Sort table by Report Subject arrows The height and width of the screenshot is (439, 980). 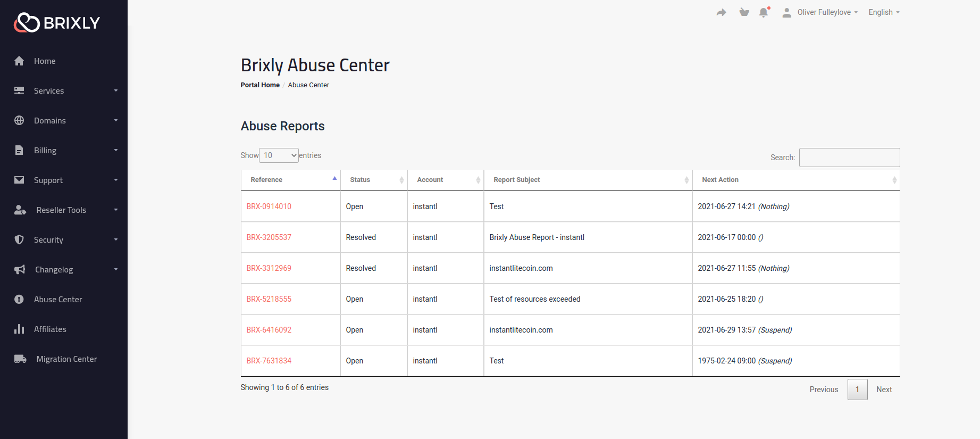pos(686,180)
